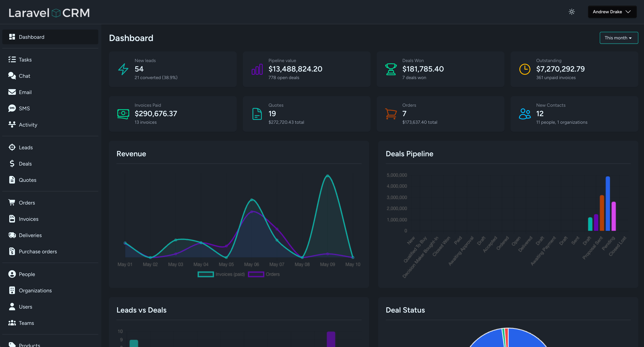Click the lightning bolt icon on New leads card
The image size is (644, 347).
123,69
